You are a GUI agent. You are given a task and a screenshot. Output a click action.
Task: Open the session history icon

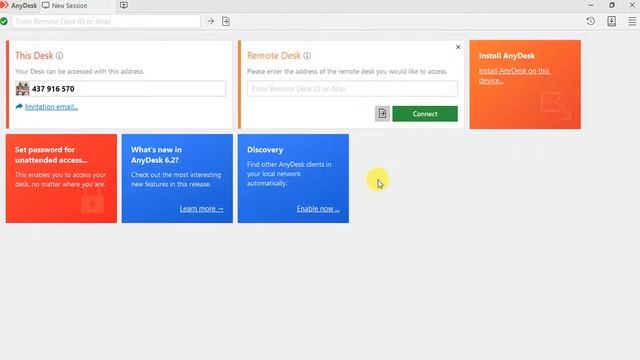pyautogui.click(x=590, y=21)
